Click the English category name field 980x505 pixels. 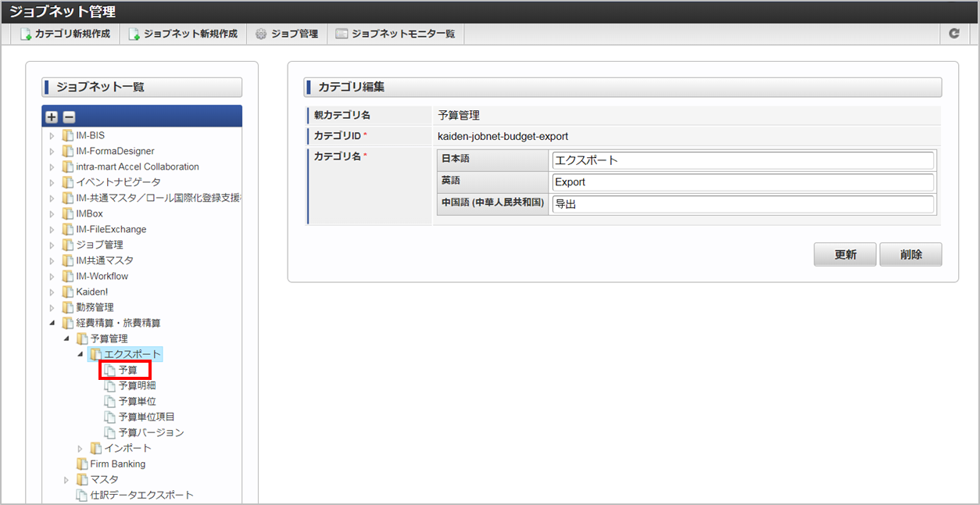coord(742,182)
